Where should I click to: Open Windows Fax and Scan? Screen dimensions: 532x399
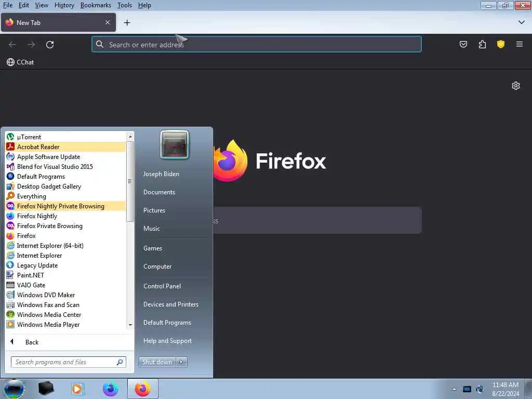pyautogui.click(x=65, y=304)
